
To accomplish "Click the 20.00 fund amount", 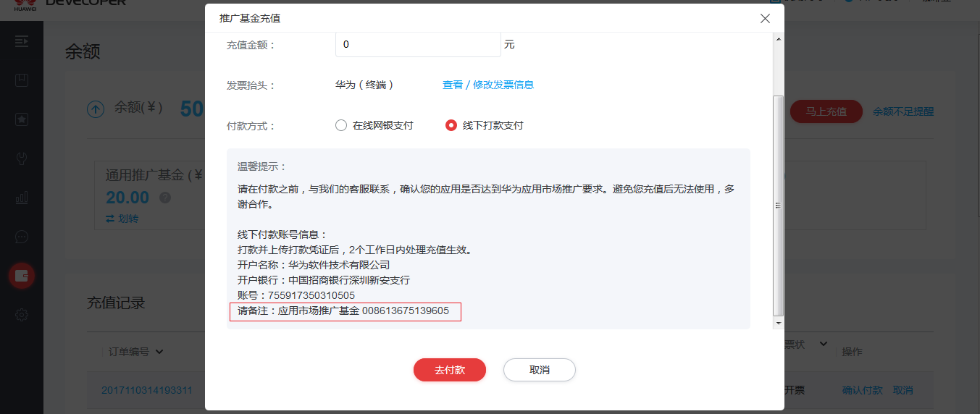I will coord(127,198).
